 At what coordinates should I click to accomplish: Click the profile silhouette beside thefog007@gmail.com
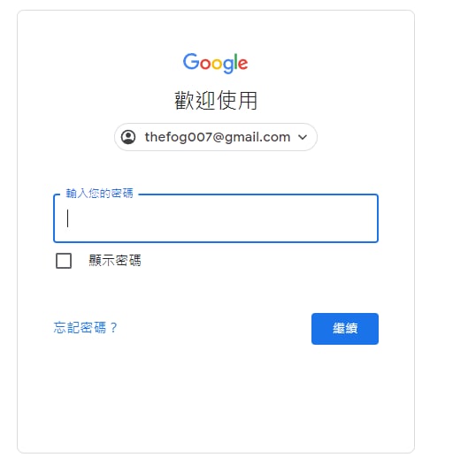point(128,137)
